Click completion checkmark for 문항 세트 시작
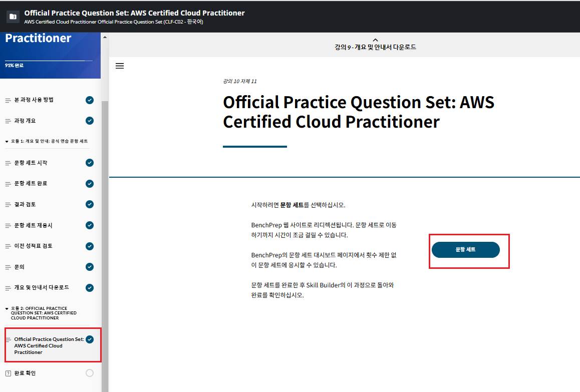Viewport: 580px width, 392px height. [x=90, y=163]
